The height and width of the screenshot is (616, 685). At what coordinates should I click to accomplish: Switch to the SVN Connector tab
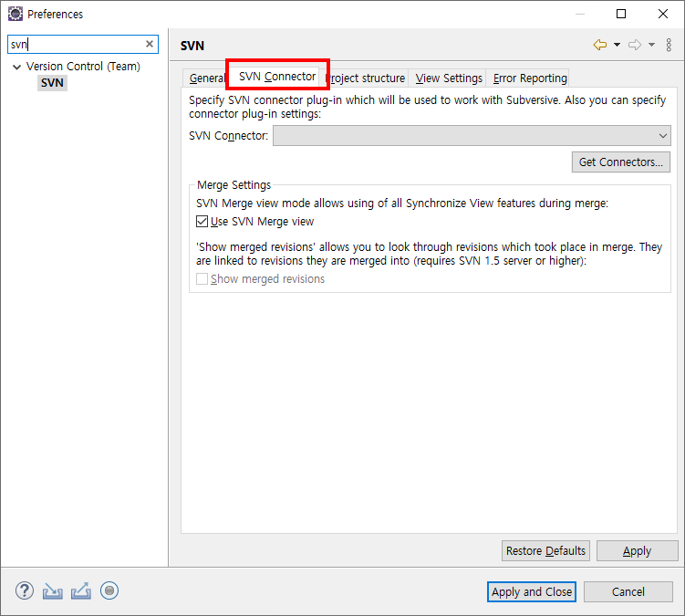click(x=277, y=77)
